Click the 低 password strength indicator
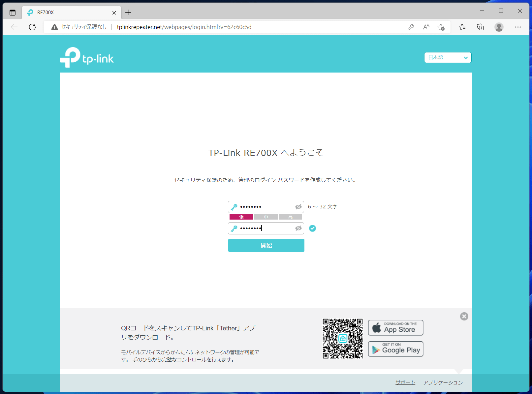The width and height of the screenshot is (532, 394). (241, 217)
